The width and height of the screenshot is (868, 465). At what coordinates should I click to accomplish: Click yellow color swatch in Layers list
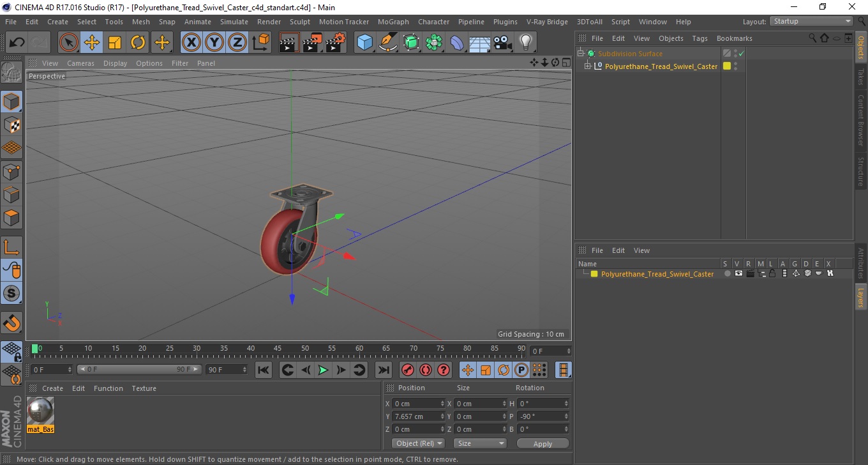594,274
